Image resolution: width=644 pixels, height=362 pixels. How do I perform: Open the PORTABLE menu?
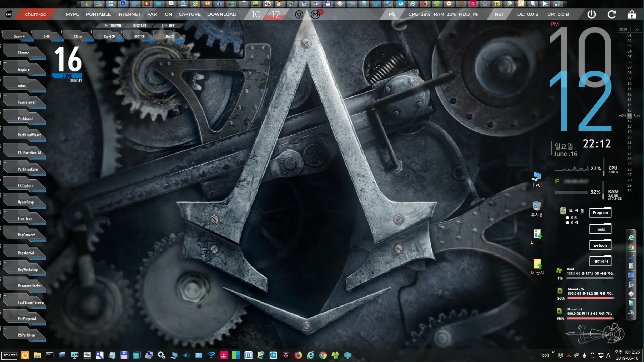pyautogui.click(x=98, y=14)
